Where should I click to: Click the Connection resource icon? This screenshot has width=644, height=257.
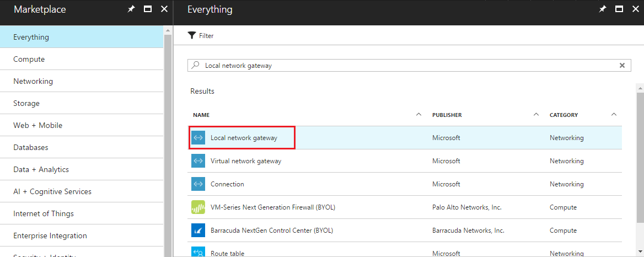click(198, 184)
